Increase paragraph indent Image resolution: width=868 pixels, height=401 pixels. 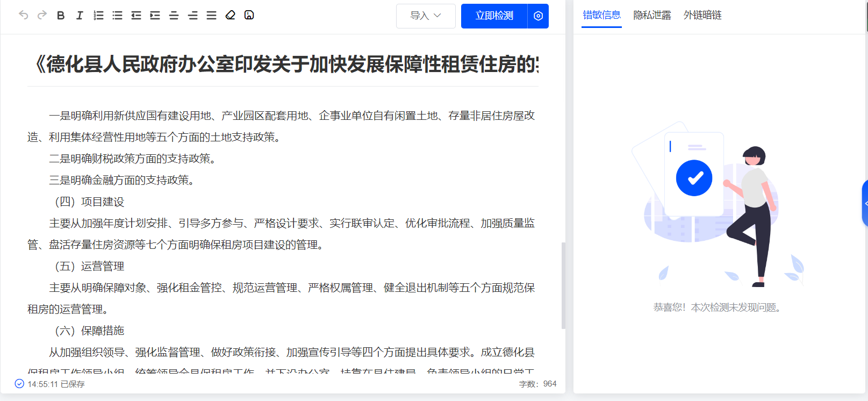click(x=155, y=16)
